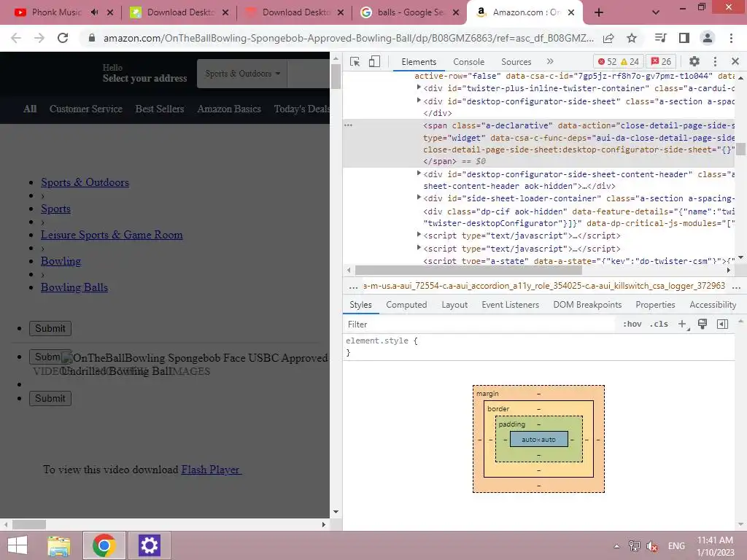This screenshot has width=747, height=560.
Task: Switch to the Console tab
Action: click(x=468, y=62)
